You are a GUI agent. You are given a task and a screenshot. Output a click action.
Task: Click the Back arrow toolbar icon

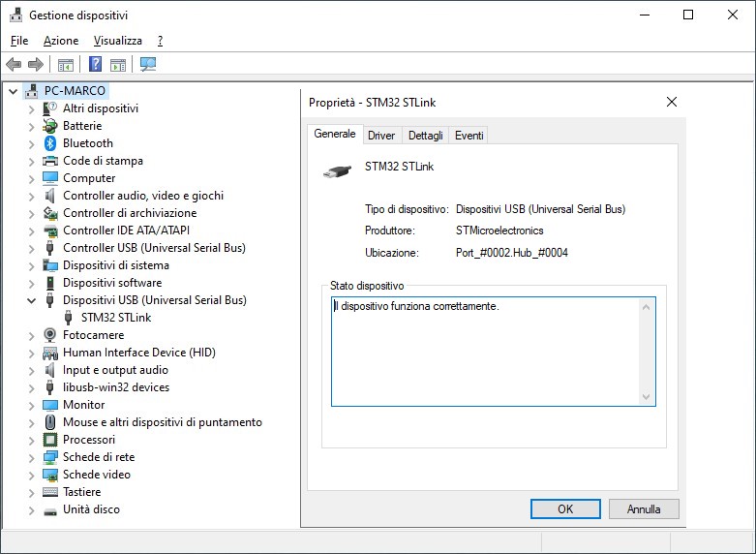point(14,64)
